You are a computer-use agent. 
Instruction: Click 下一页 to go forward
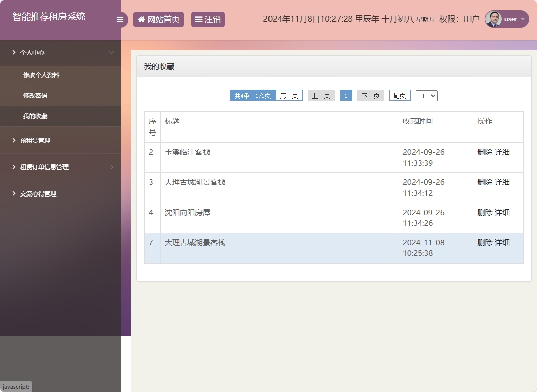click(370, 95)
